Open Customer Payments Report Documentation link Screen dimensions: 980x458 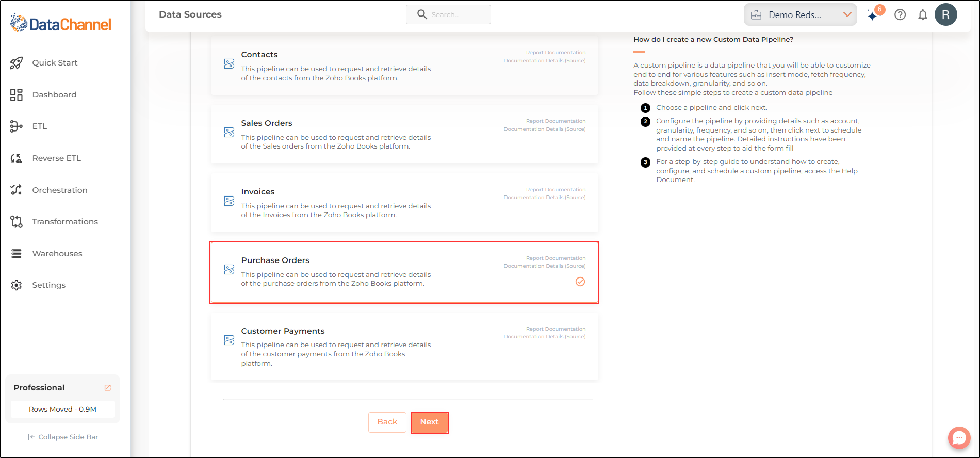click(556, 329)
